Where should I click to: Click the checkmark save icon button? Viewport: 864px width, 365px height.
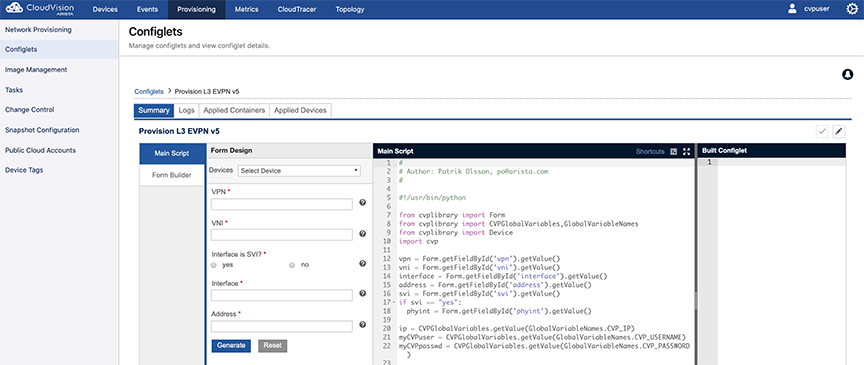click(x=822, y=131)
